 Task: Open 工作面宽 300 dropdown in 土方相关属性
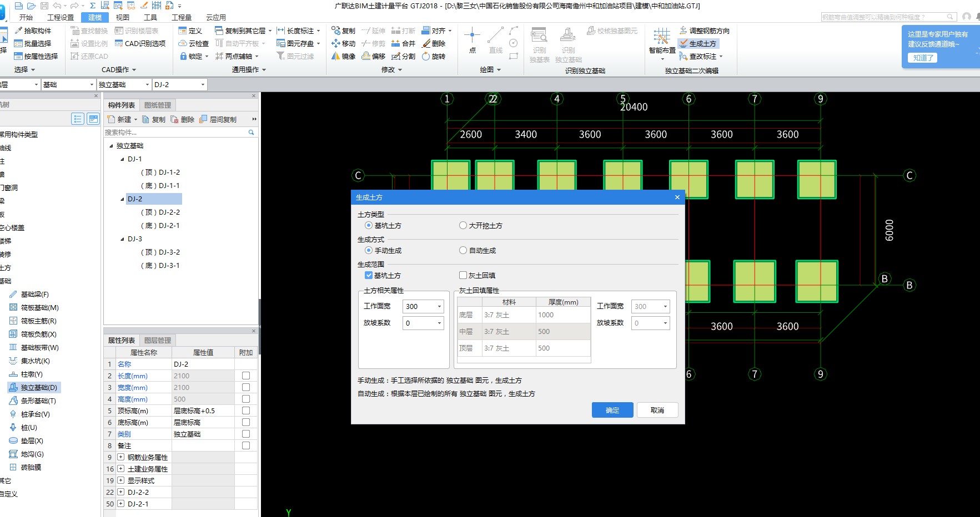click(439, 306)
